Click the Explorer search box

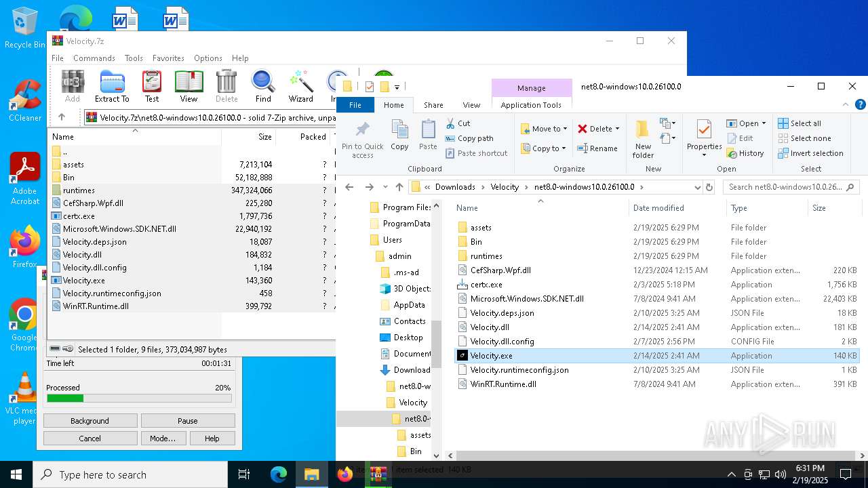791,187
